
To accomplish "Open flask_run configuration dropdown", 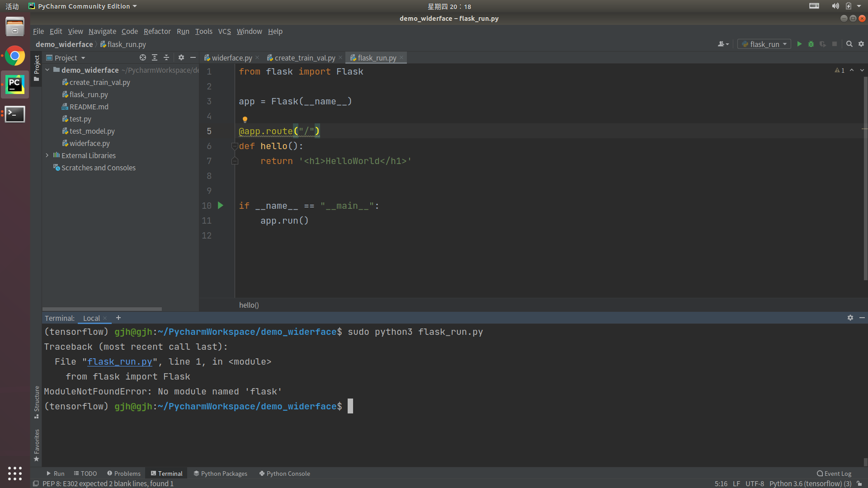I will 764,44.
